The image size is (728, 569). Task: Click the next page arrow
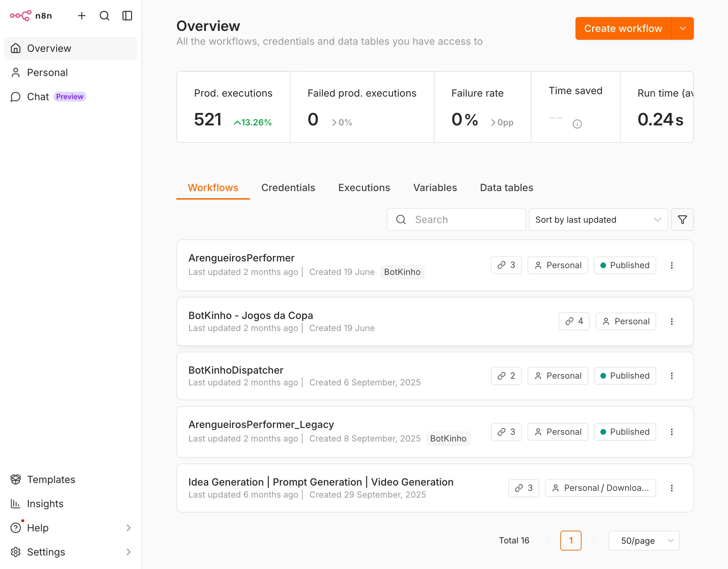[594, 541]
